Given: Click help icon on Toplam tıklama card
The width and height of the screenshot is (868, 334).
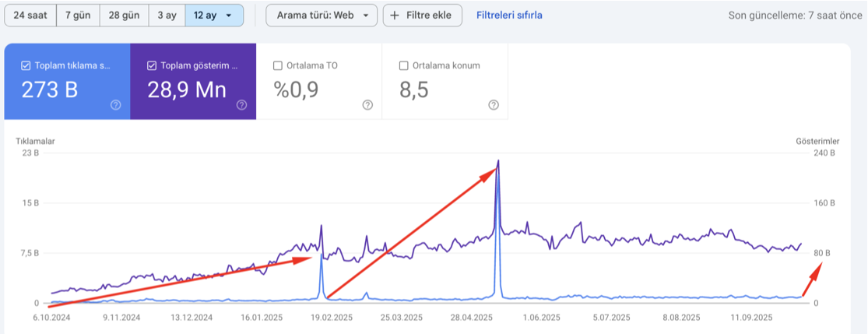Looking at the screenshot, I should click(115, 105).
